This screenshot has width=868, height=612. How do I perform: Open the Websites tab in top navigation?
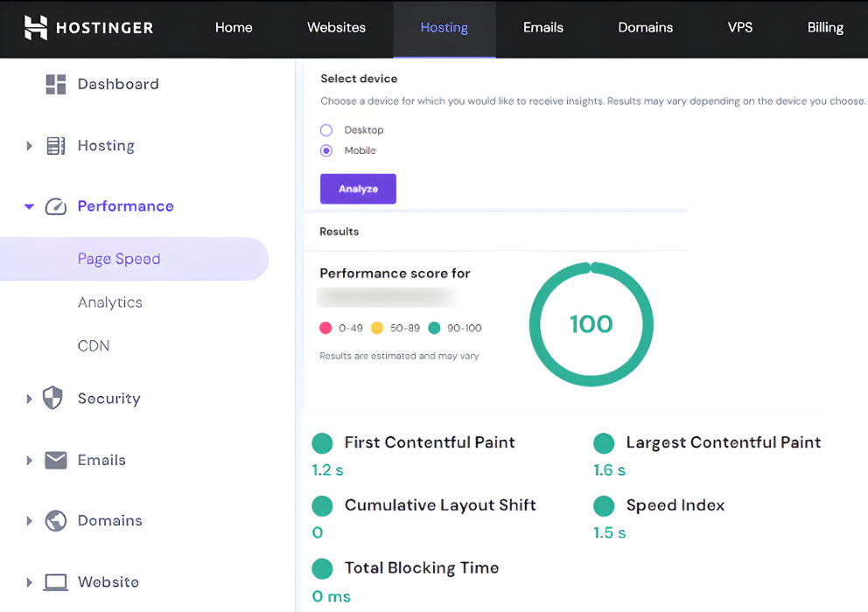pyautogui.click(x=336, y=28)
